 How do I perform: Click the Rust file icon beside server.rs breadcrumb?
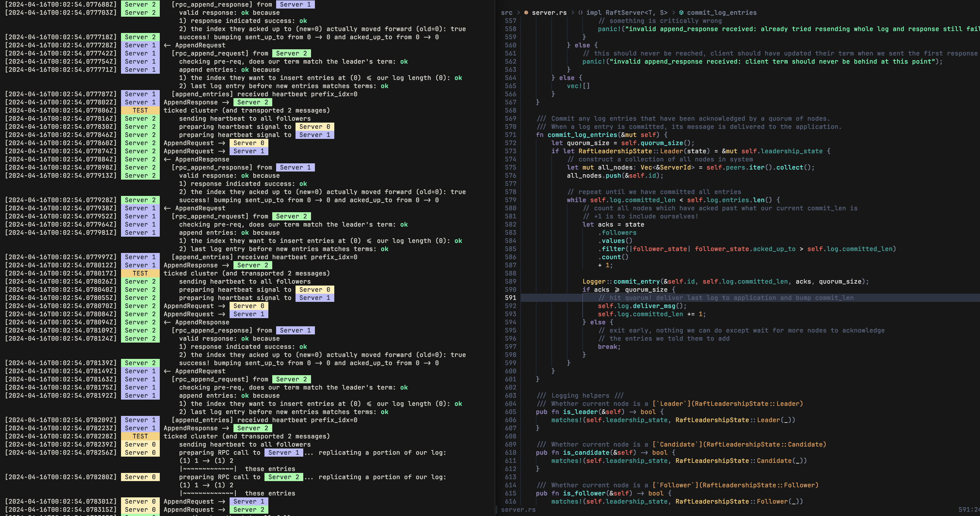tap(526, 12)
